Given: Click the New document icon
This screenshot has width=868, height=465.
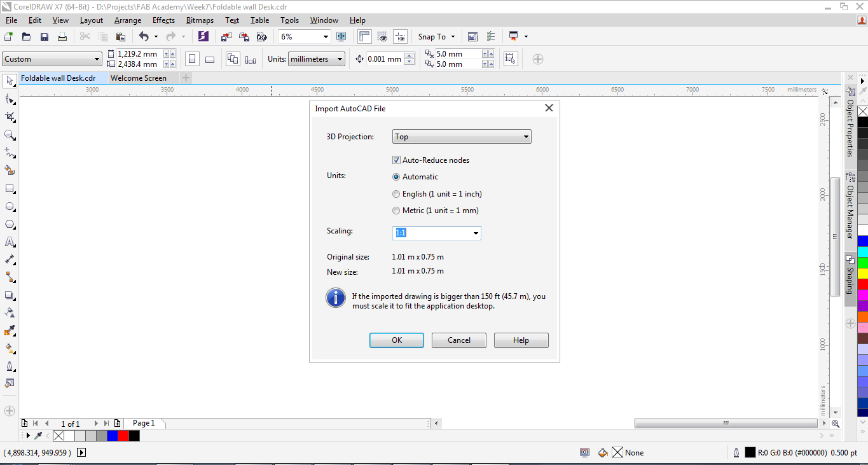Looking at the screenshot, I should (9, 36).
